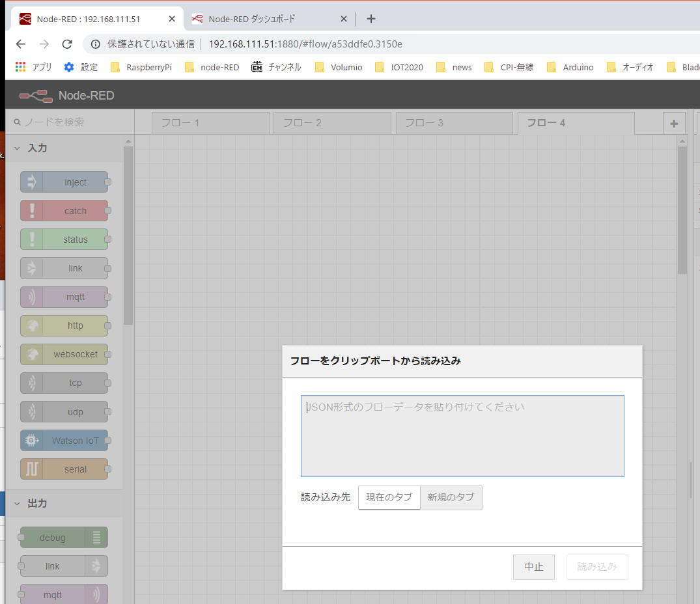The image size is (700, 604).
Task: Click the 読み込み import button
Action: pyautogui.click(x=596, y=567)
